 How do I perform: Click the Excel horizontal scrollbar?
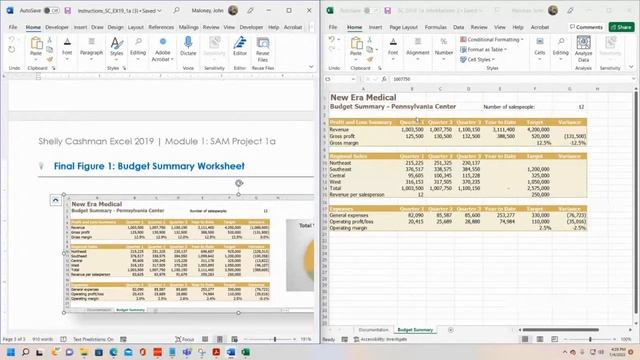561,330
